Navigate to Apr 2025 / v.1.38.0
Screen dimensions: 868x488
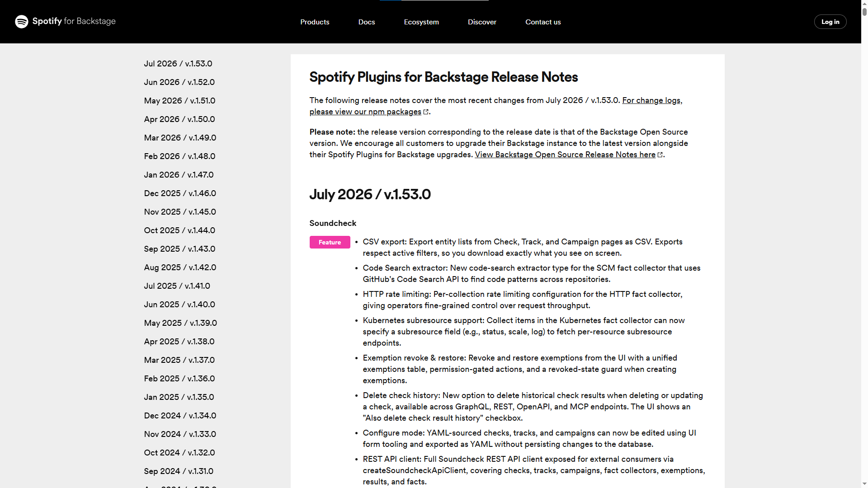pos(179,342)
